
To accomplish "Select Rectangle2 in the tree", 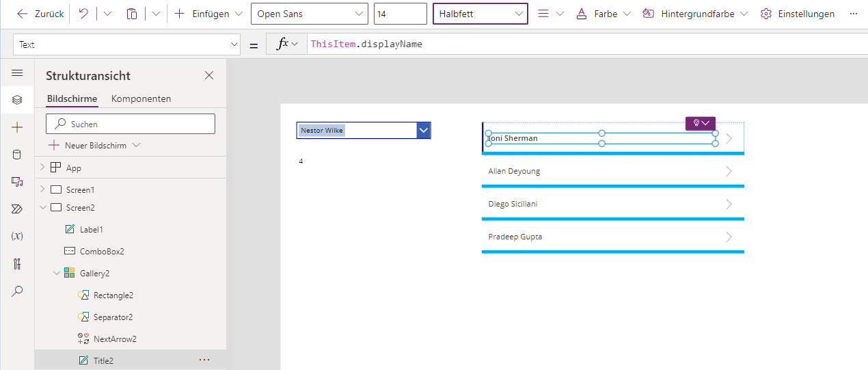I will (113, 295).
